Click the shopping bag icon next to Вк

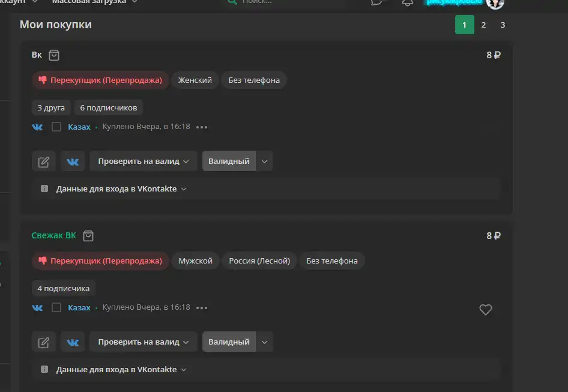click(x=54, y=55)
